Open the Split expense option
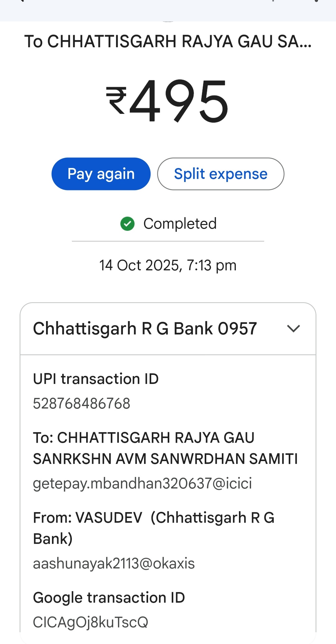Image resolution: width=336 pixels, height=644 pixels. point(221,174)
